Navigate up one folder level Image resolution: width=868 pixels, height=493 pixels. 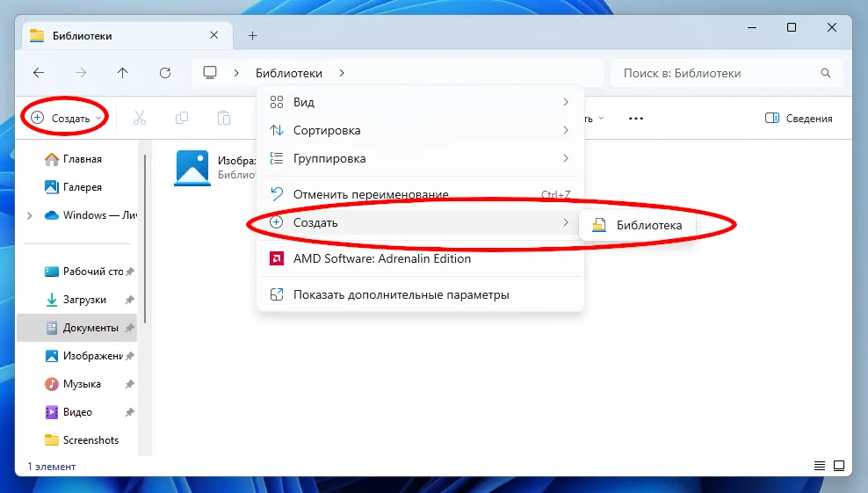[122, 73]
